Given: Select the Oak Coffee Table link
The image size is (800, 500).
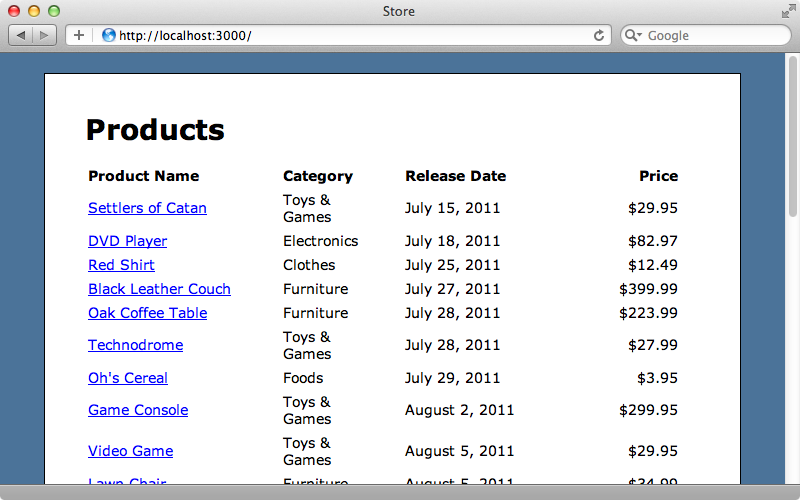Looking at the screenshot, I should click(147, 313).
